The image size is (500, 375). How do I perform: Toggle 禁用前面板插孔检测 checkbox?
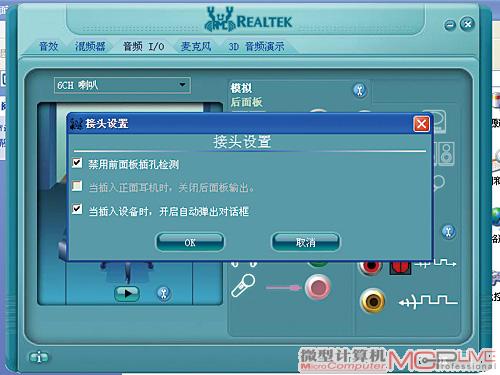click(77, 163)
